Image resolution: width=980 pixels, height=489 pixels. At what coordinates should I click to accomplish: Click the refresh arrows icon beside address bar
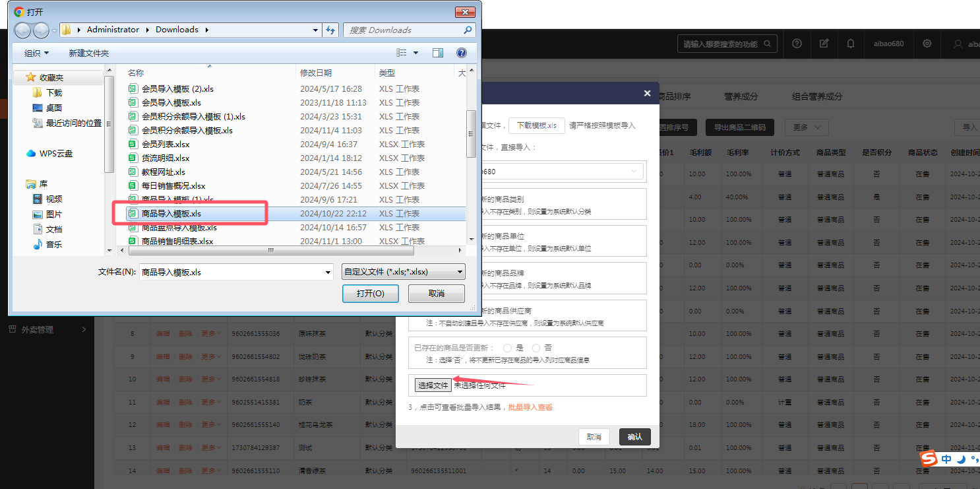coord(332,30)
